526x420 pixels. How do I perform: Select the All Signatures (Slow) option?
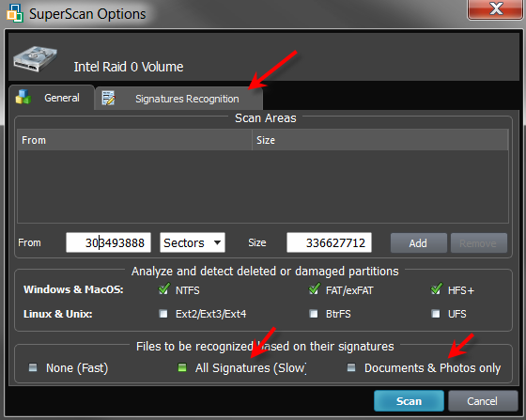182,367
